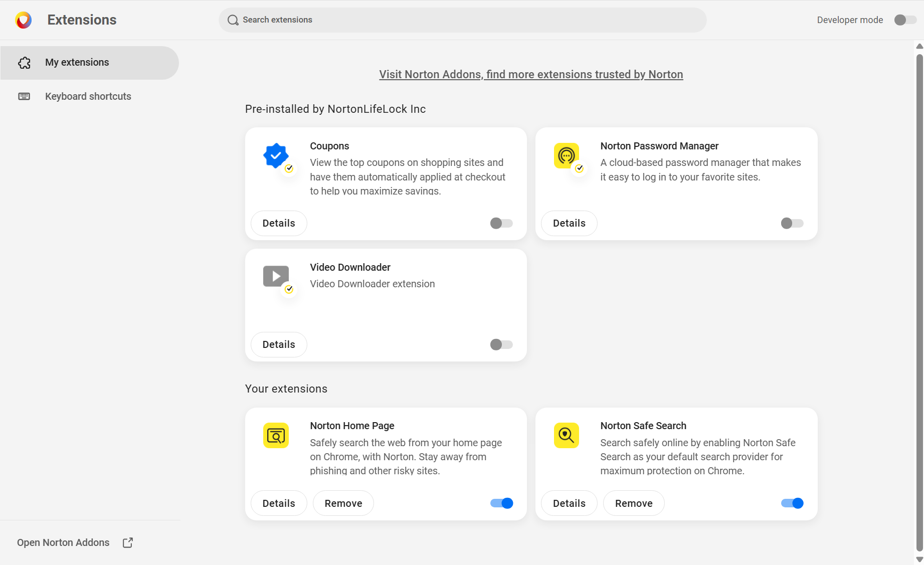Open Details for Norton Password Manager
This screenshot has width=924, height=565.
(569, 223)
